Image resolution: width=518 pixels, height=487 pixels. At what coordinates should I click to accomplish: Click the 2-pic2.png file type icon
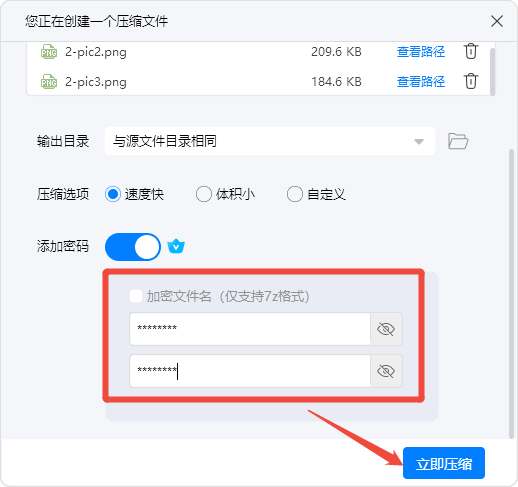pos(49,52)
